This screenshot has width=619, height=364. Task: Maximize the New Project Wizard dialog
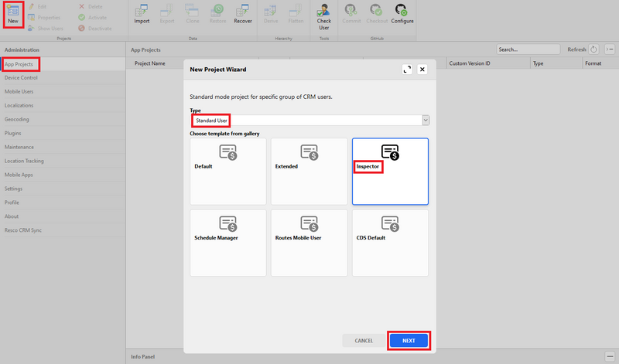point(408,69)
